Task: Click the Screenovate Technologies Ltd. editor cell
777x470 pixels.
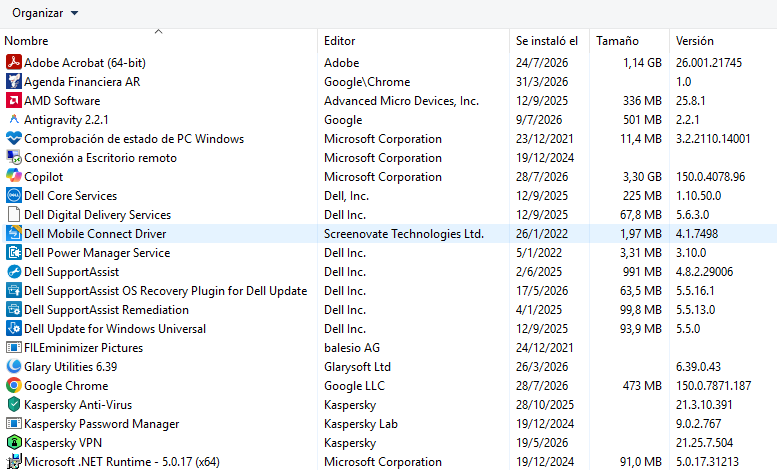Action: pos(404,234)
